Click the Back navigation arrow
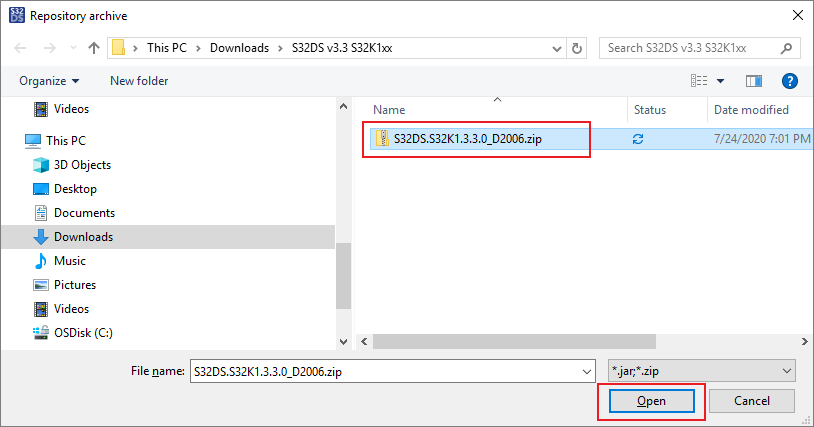 20,48
